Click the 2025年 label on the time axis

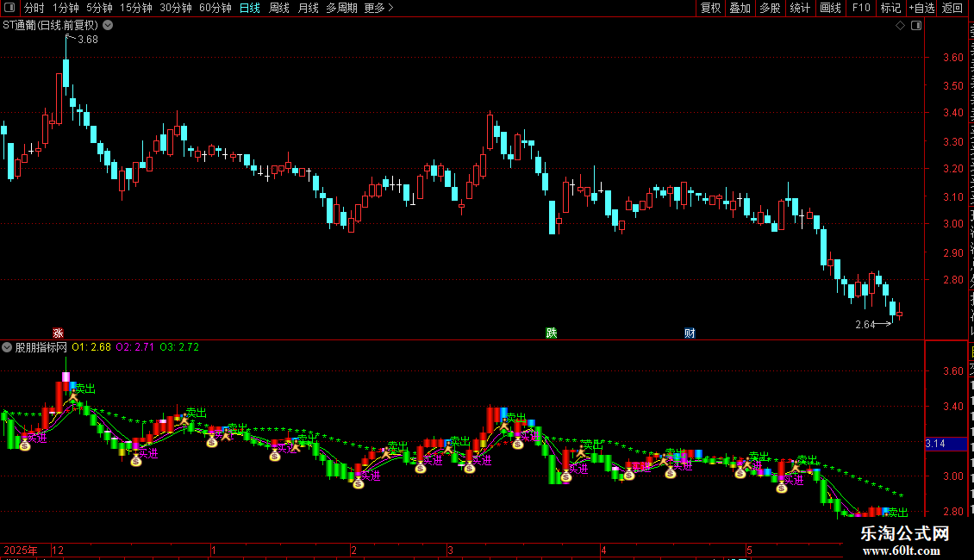[x=20, y=551]
